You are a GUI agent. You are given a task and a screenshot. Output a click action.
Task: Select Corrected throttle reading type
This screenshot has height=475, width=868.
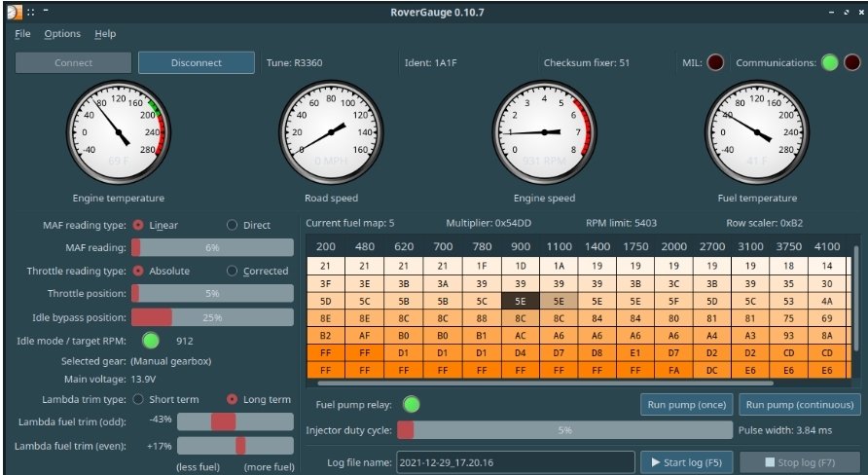233,271
